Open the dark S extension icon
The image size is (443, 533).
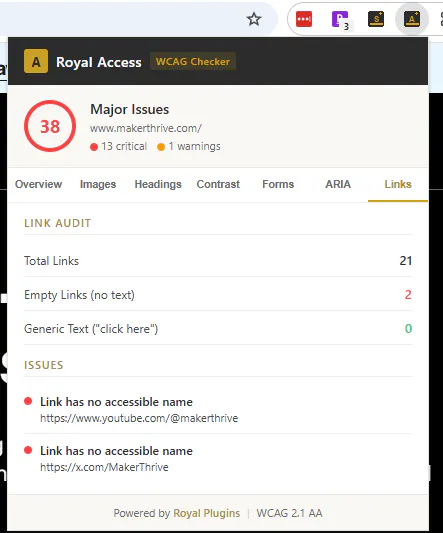tap(376, 19)
